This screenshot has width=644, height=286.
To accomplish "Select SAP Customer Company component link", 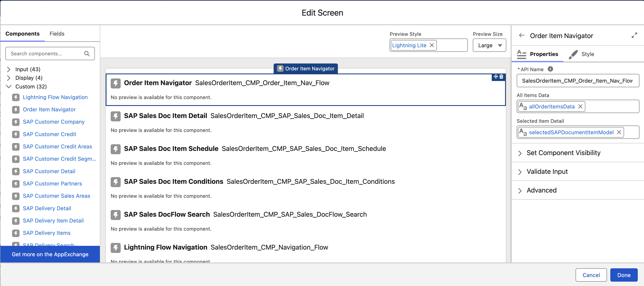I will (x=53, y=122).
